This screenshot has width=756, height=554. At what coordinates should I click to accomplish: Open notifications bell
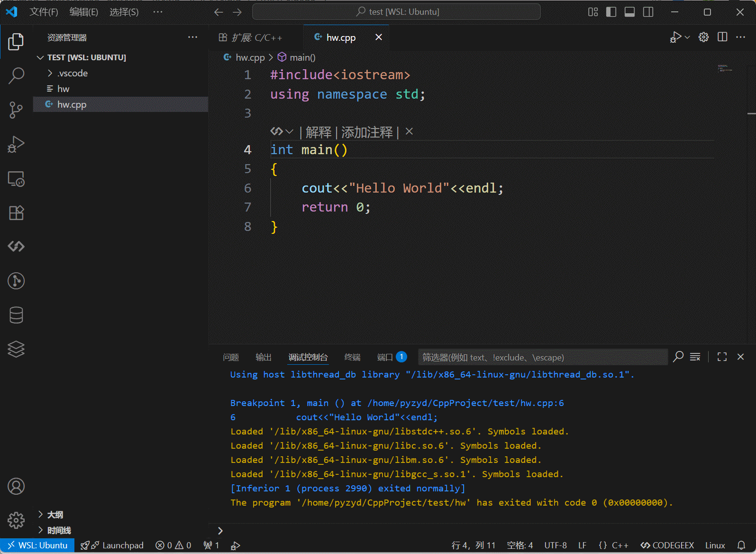tap(741, 545)
